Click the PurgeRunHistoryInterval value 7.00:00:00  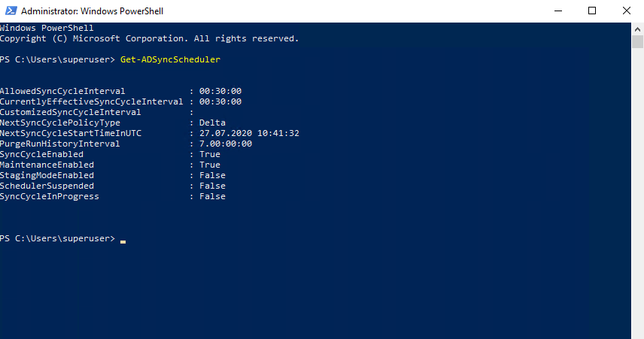pyautogui.click(x=226, y=144)
